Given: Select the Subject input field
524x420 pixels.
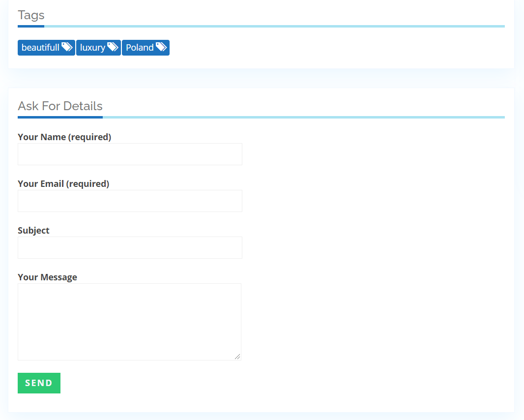Looking at the screenshot, I should coord(129,247).
